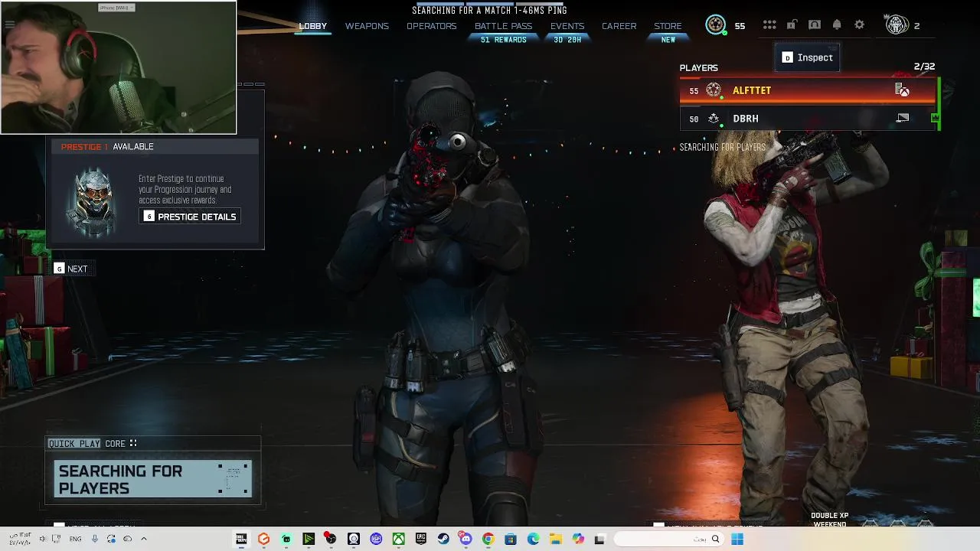Click the taskbar search box
The image size is (980, 551).
click(x=669, y=539)
